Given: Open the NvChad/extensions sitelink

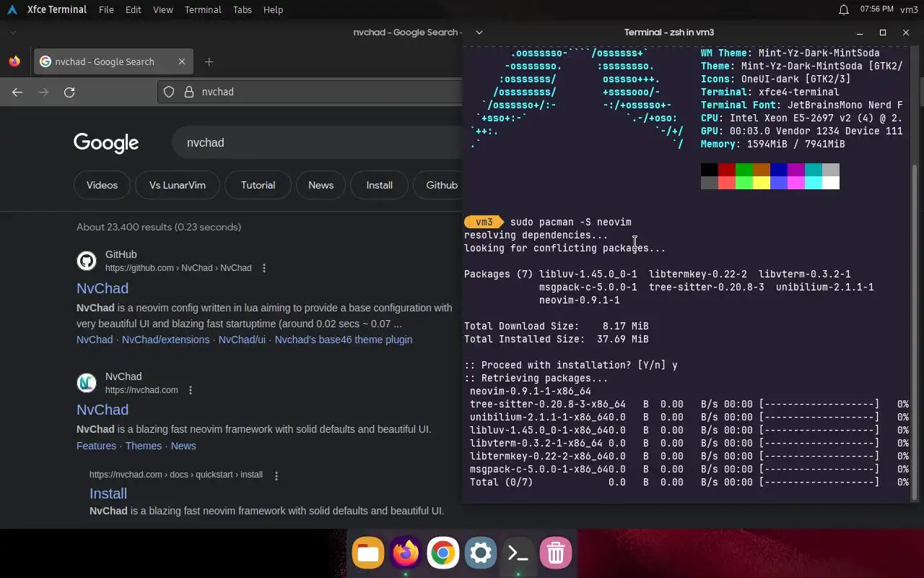Looking at the screenshot, I should click(x=165, y=340).
